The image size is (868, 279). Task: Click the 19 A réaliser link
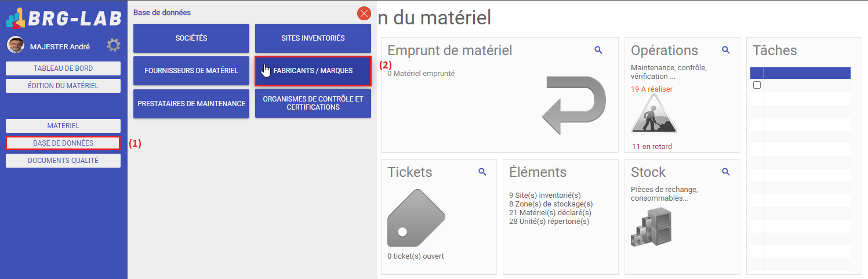pyautogui.click(x=652, y=89)
